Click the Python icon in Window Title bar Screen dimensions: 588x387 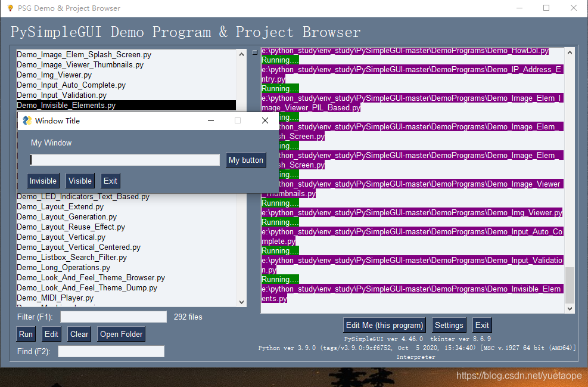[x=27, y=120]
